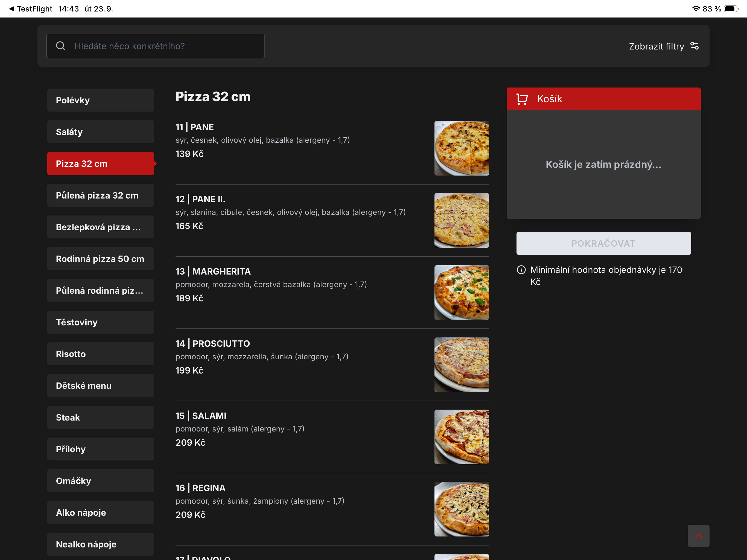Image resolution: width=747 pixels, height=560 pixels.
Task: Tap the PROSCIUTTO pizza photo
Action: click(462, 365)
